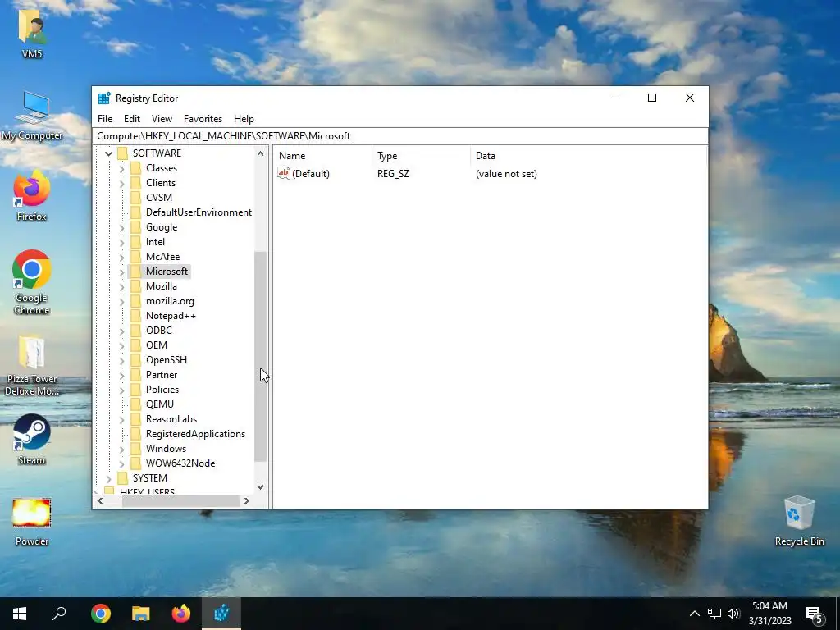Expand the ODBC key

121,331
